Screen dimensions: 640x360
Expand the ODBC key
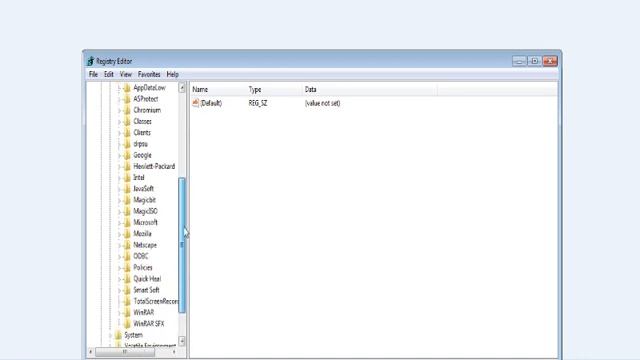[x=119, y=256]
